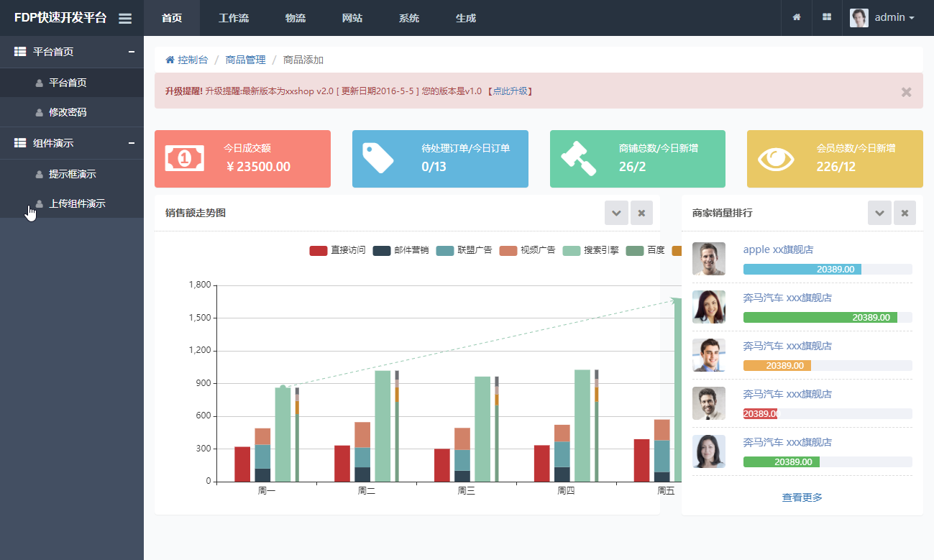The width and height of the screenshot is (934, 560).
Task: Click the orange 20389.00 progress bar
Action: [777, 366]
